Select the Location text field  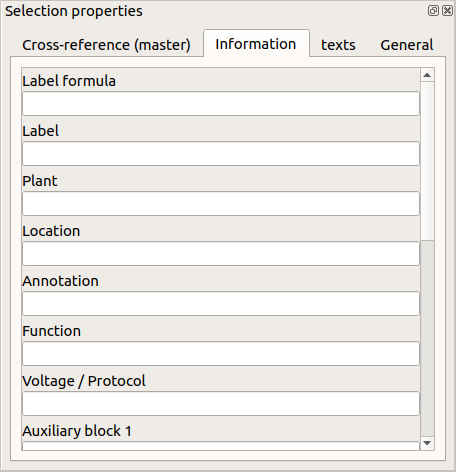[221, 254]
